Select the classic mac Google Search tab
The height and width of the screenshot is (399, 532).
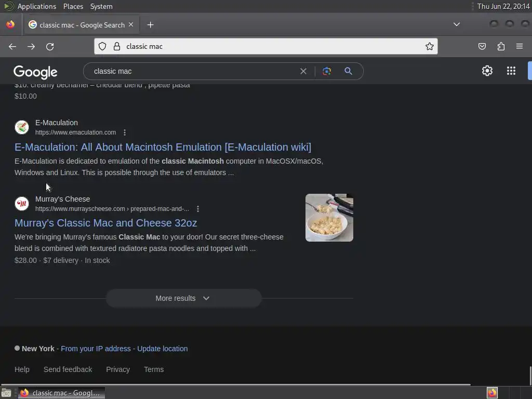tap(82, 25)
